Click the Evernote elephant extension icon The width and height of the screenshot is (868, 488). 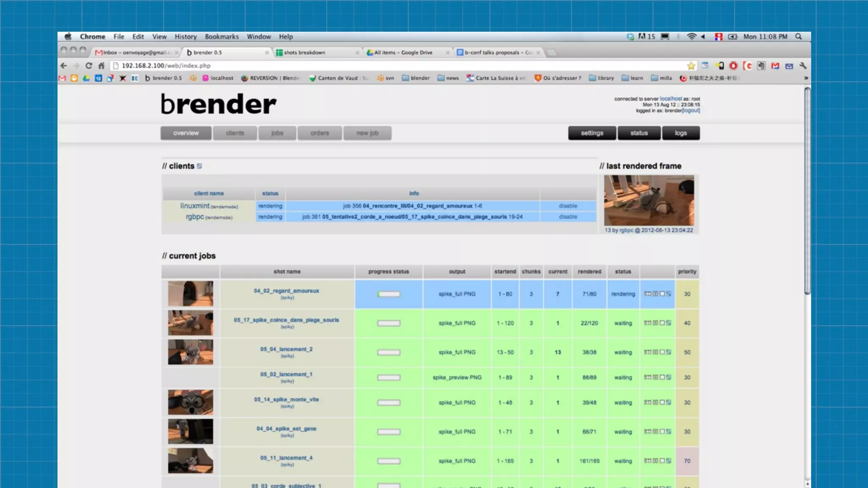click(x=762, y=66)
